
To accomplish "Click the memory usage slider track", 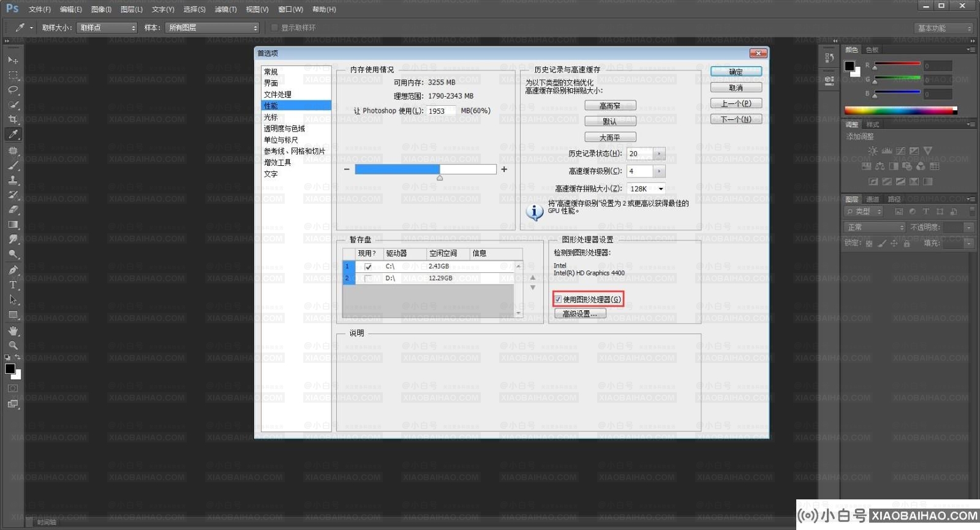I will 426,170.
